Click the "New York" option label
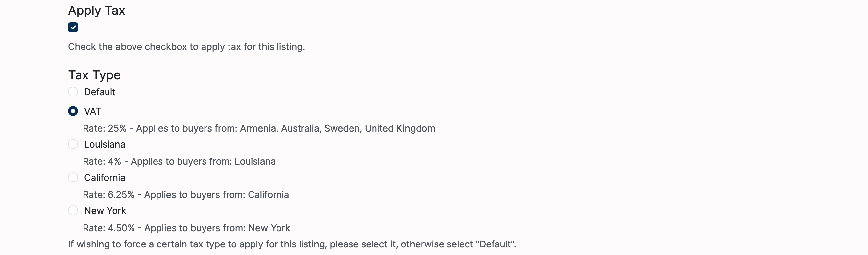Screen dimensions: 868x255 105,211
